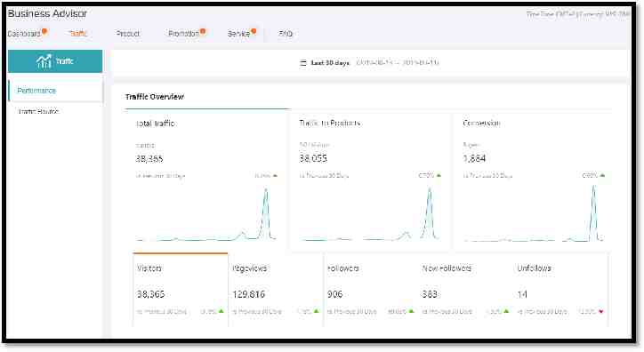Screen dimensions: 644x352
Task: Click the Business Advisor title
Action: click(x=47, y=13)
